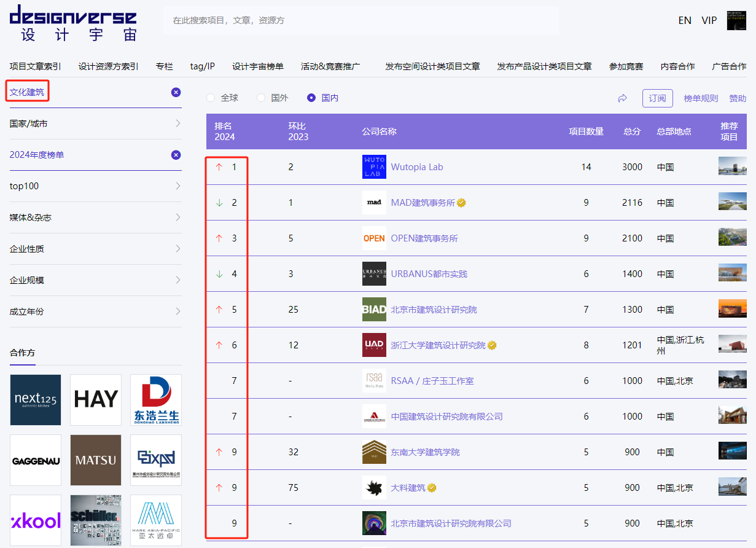The height and width of the screenshot is (548, 756).
Task: Open the 活动&竞赛推广 navigation item
Action: click(x=330, y=66)
